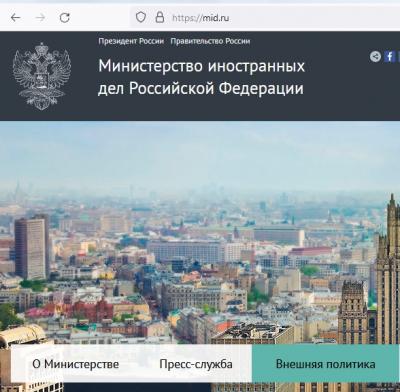400x392 pixels.
Task: Click the share icon in the header
Action: pyautogui.click(x=375, y=56)
